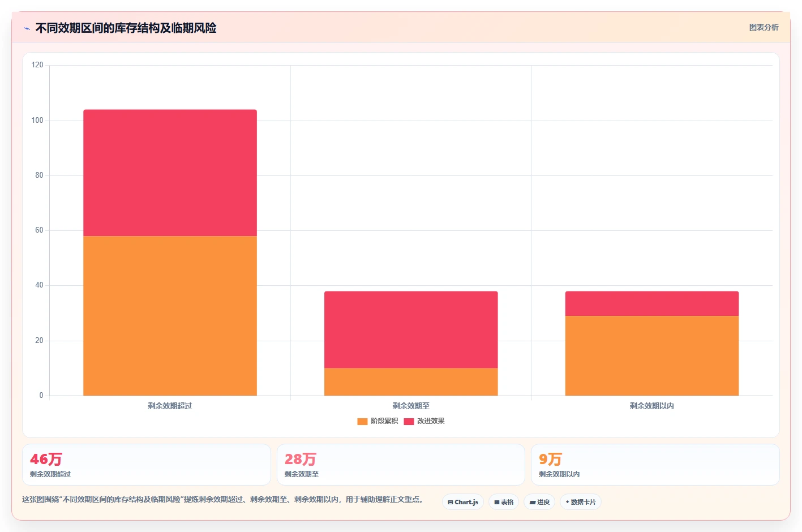Click the 数据卡片 tag chip
Screen dimensions: 802x532
point(581,502)
